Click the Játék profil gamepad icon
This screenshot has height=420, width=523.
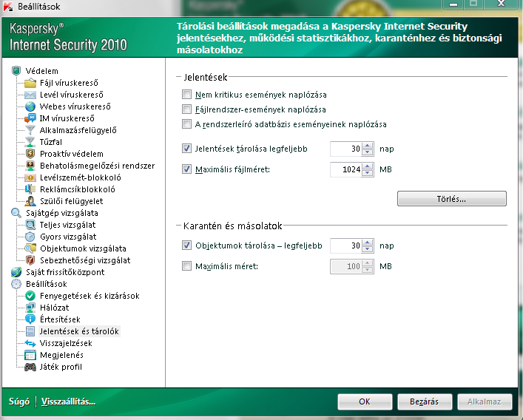[x=30, y=367]
